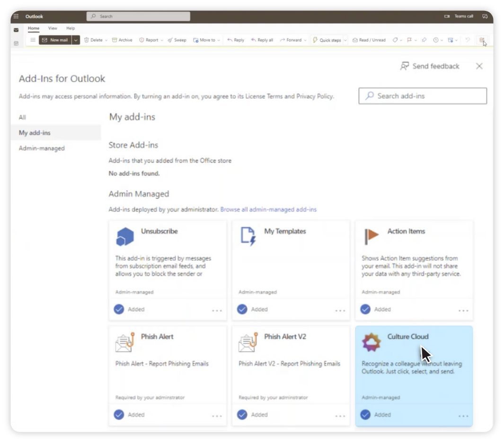Open the Move to menu
Image resolution: width=504 pixels, height=443 pixels.
(x=204, y=40)
